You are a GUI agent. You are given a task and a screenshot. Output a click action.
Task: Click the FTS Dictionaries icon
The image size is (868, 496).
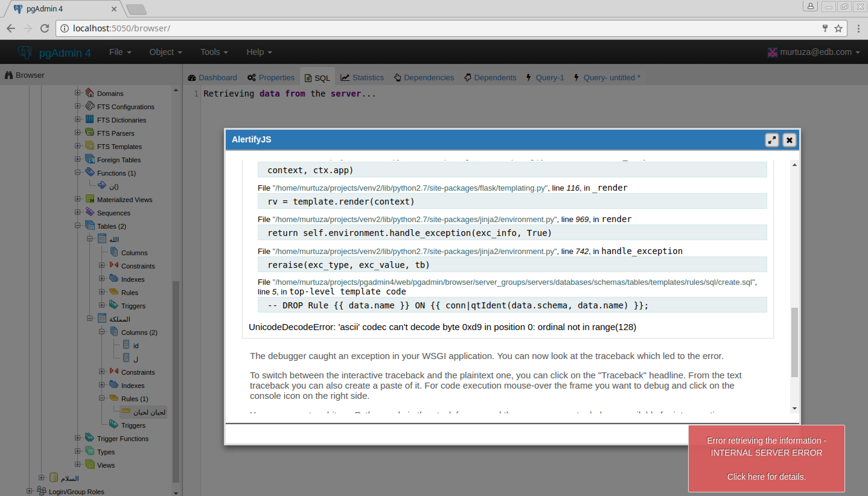coord(90,119)
